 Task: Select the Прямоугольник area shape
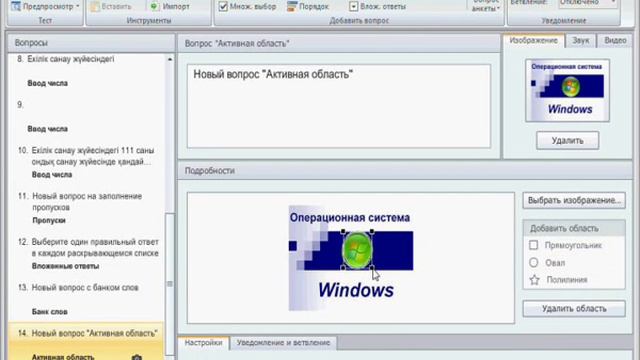(565, 245)
